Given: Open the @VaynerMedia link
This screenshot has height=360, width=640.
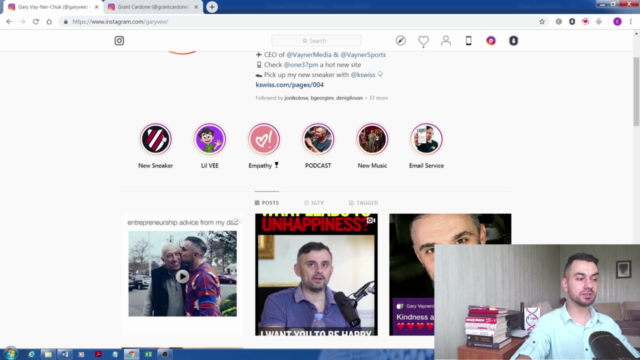Looking at the screenshot, I should (309, 55).
